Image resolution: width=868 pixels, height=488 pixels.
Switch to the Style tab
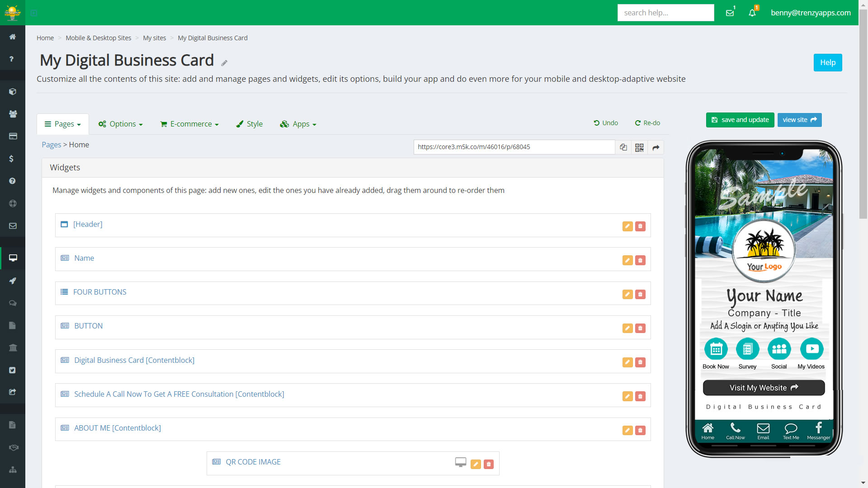[250, 124]
